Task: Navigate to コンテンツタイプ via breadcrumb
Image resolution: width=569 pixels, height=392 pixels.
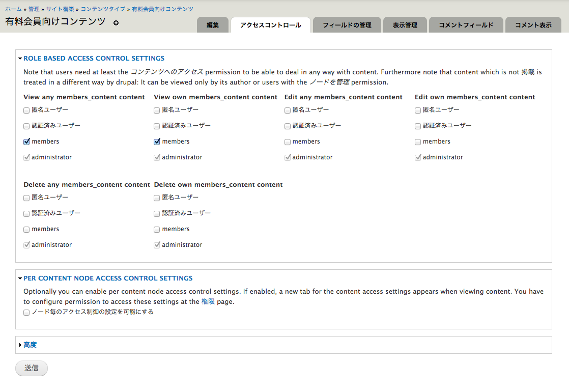Action: click(x=104, y=9)
